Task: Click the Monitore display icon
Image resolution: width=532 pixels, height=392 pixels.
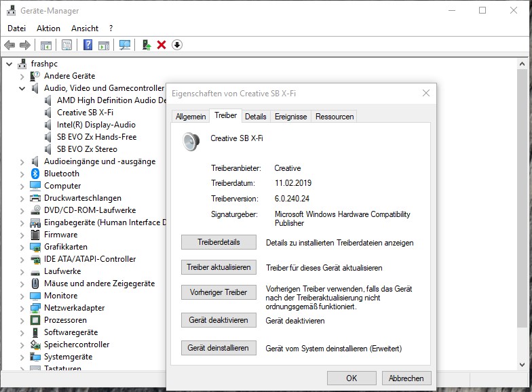Action: [35, 296]
